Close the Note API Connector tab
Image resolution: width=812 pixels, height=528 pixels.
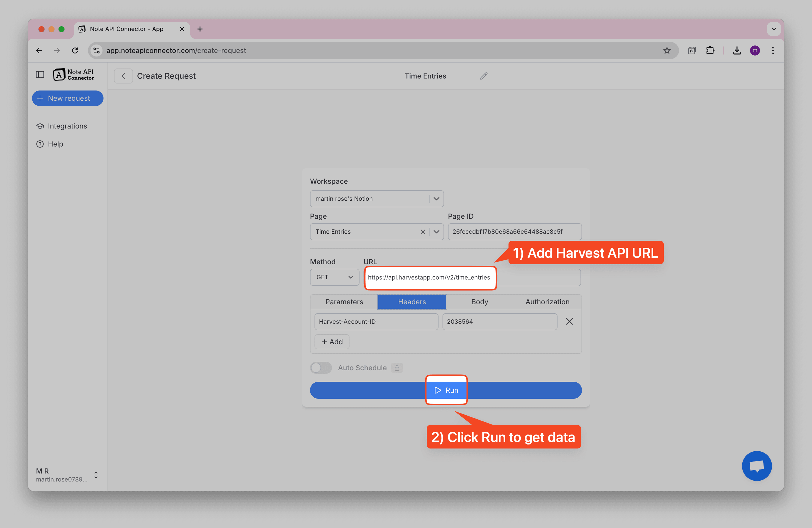(x=182, y=29)
